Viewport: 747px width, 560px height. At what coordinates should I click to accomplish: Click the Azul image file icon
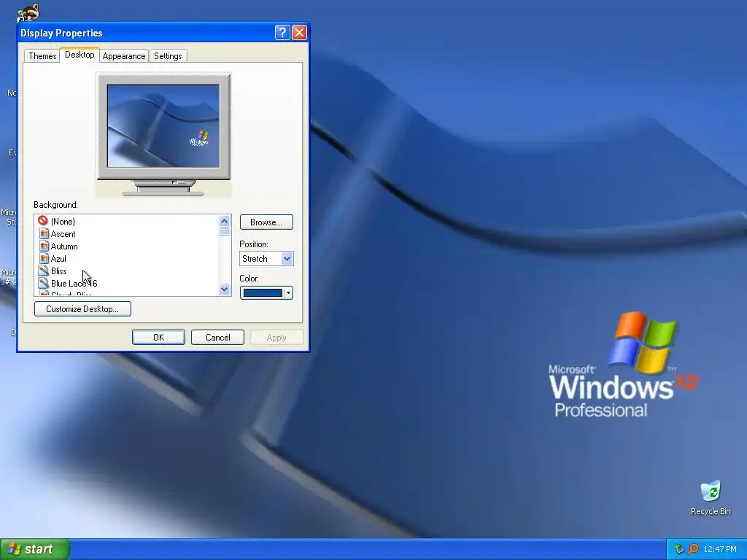click(x=44, y=258)
